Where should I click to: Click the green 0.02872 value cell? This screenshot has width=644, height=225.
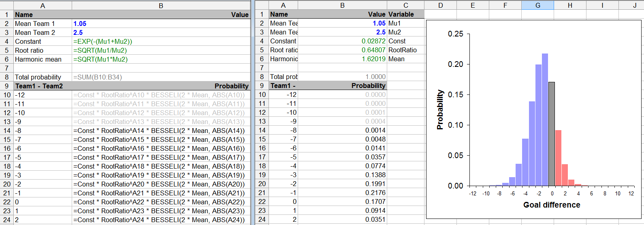coord(342,41)
